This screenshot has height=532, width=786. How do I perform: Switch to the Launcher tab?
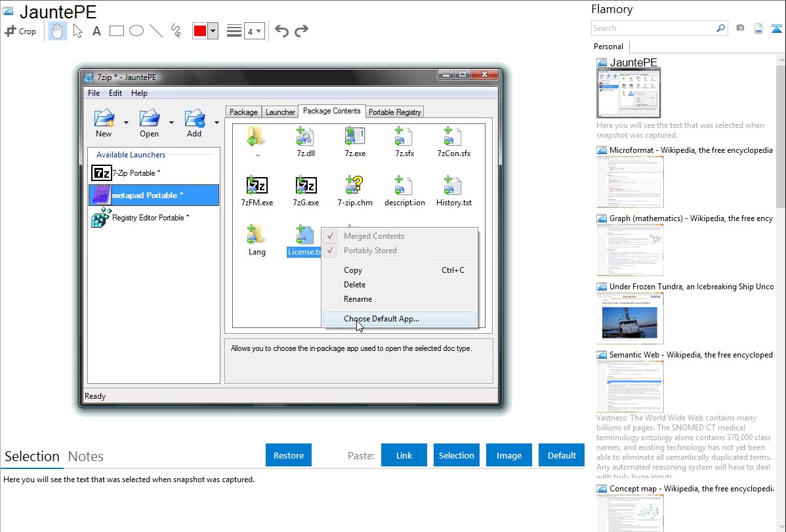point(280,112)
